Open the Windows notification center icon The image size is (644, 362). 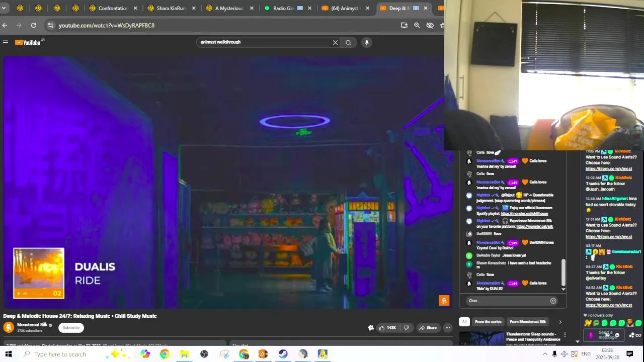tap(629, 354)
